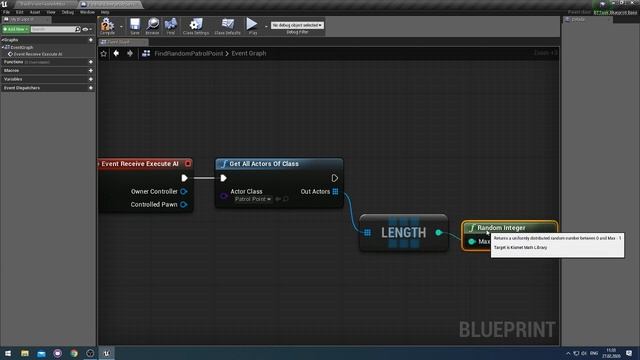Click LENGTH node array input pin

(367, 233)
